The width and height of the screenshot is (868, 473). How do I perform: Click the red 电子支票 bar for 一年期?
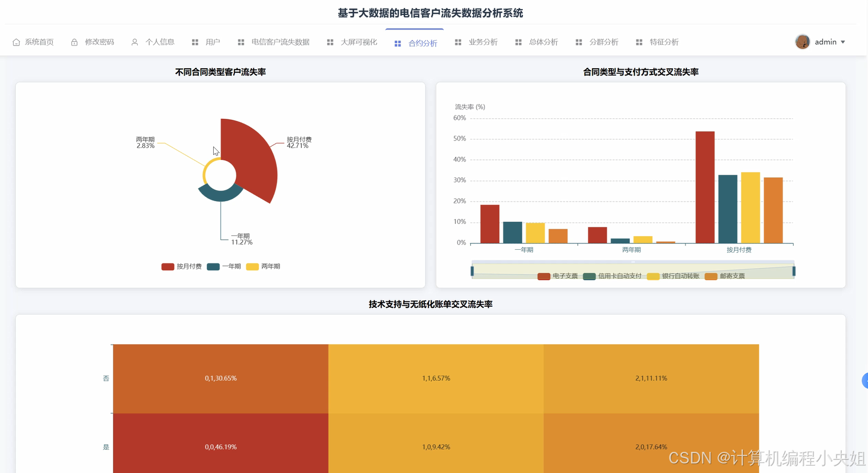[490, 224]
